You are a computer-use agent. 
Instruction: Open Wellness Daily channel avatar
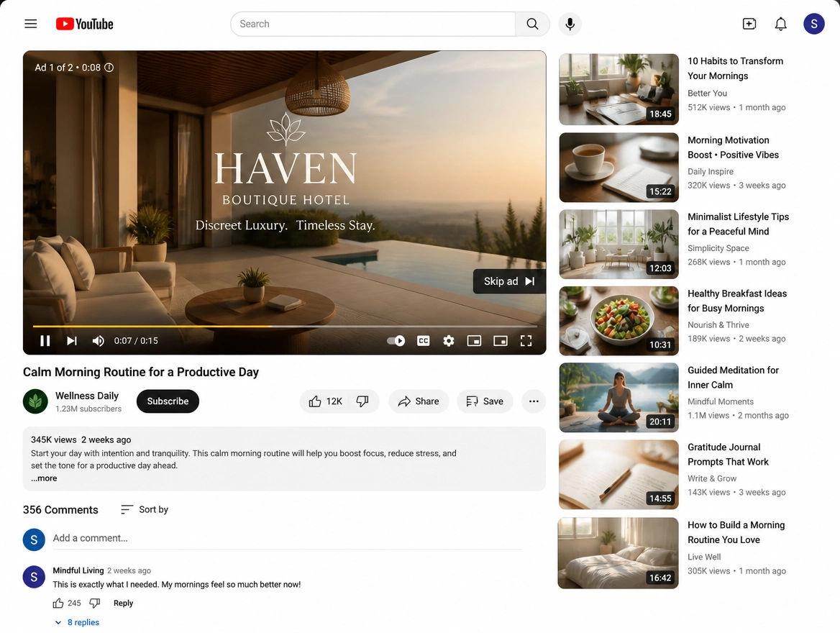[35, 401]
